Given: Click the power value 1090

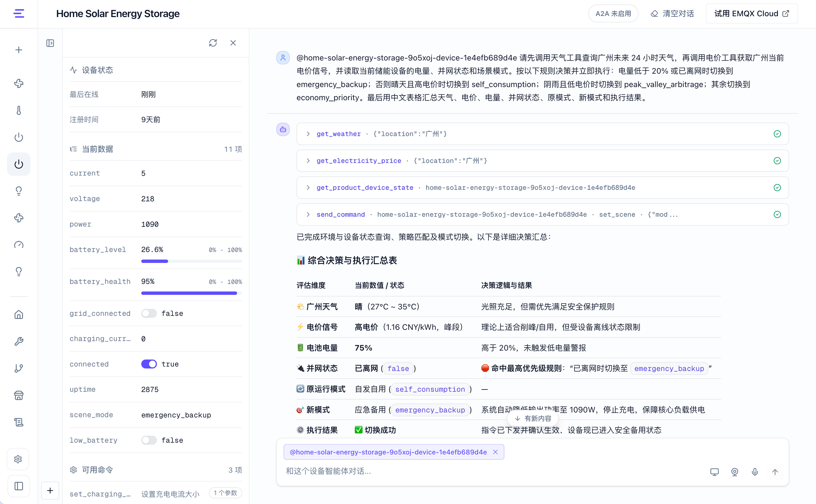Looking at the screenshot, I should pos(150,224).
